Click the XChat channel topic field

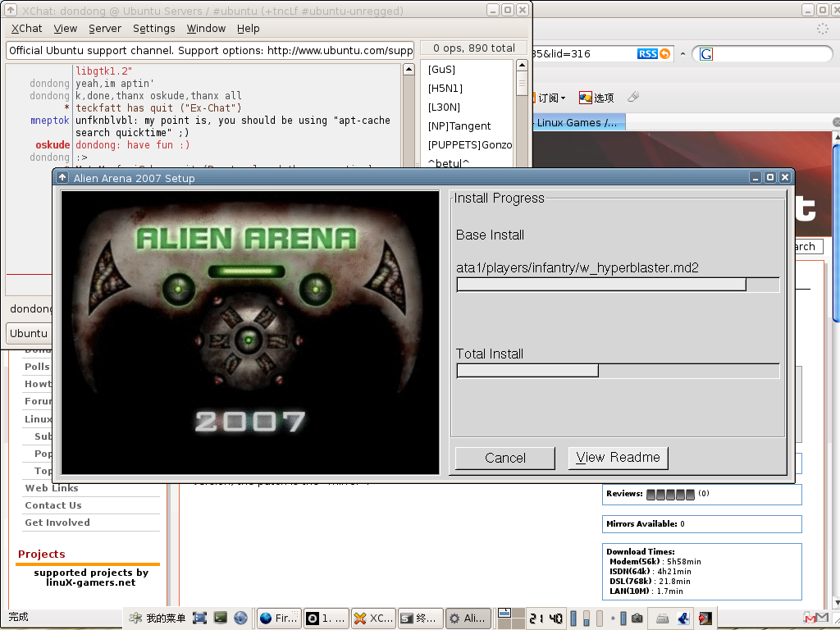click(210, 51)
